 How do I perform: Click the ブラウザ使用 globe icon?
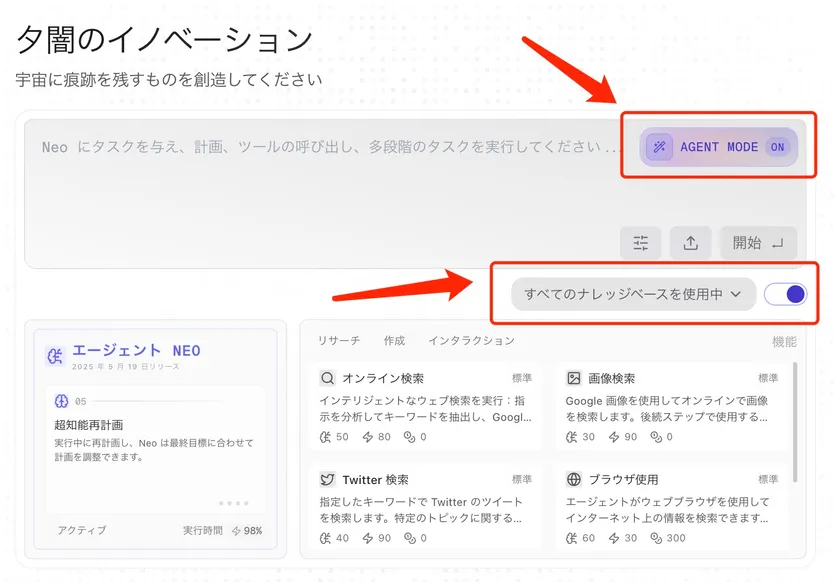[x=573, y=480]
